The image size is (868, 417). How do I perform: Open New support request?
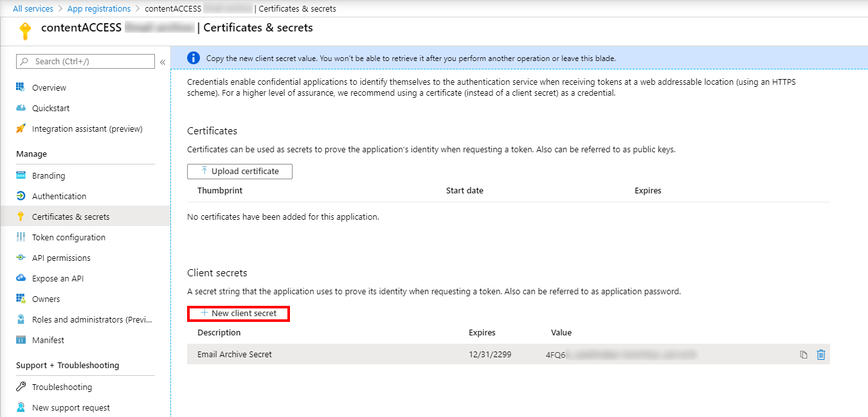point(71,407)
